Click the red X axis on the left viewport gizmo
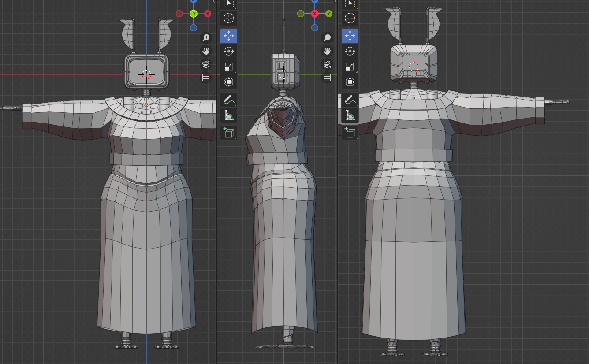The width and height of the screenshot is (589, 364). tap(207, 14)
